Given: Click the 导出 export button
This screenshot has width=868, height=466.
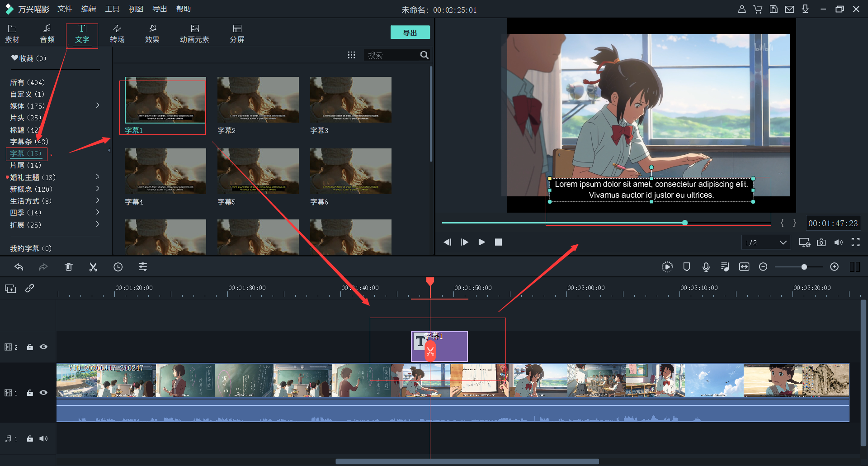Looking at the screenshot, I should coord(410,33).
